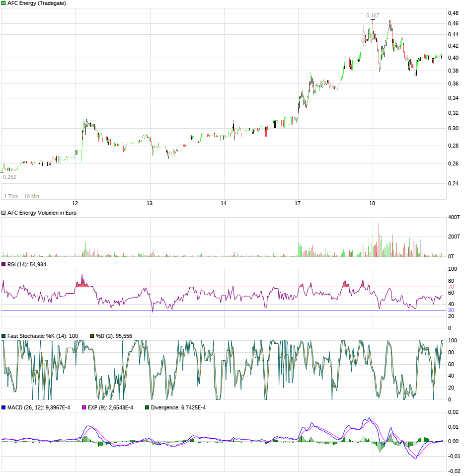Viewport: 467px width, 476px height.
Task: Click the 0,252 low price label
Action: point(10,176)
